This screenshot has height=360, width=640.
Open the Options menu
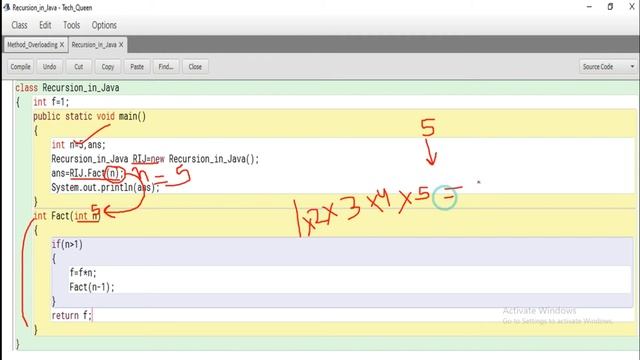pyautogui.click(x=104, y=25)
